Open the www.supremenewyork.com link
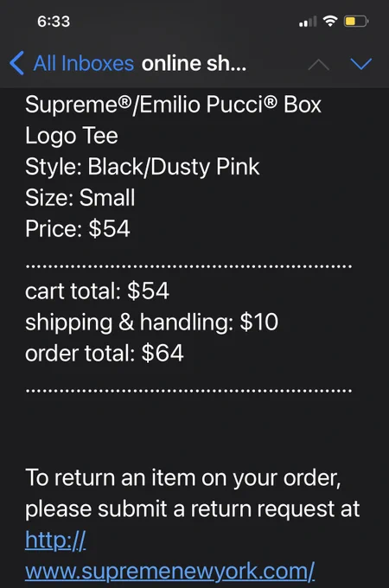This screenshot has width=389, height=588. tap(169, 571)
